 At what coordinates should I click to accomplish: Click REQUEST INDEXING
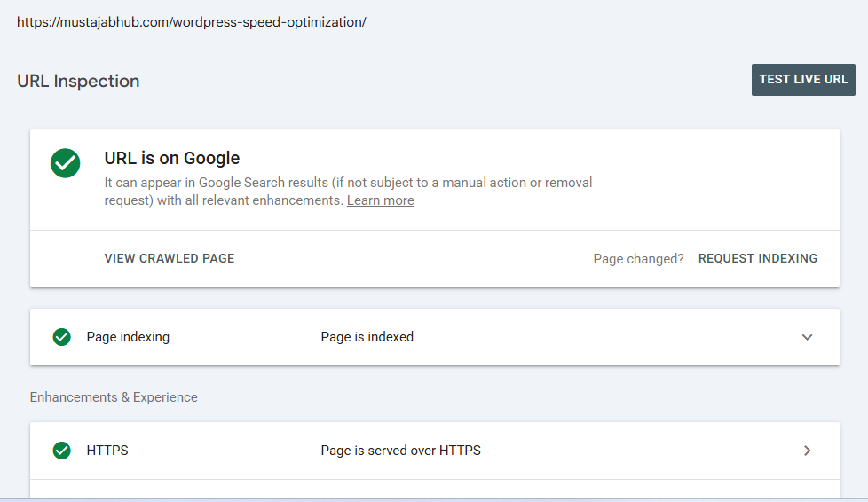(757, 258)
